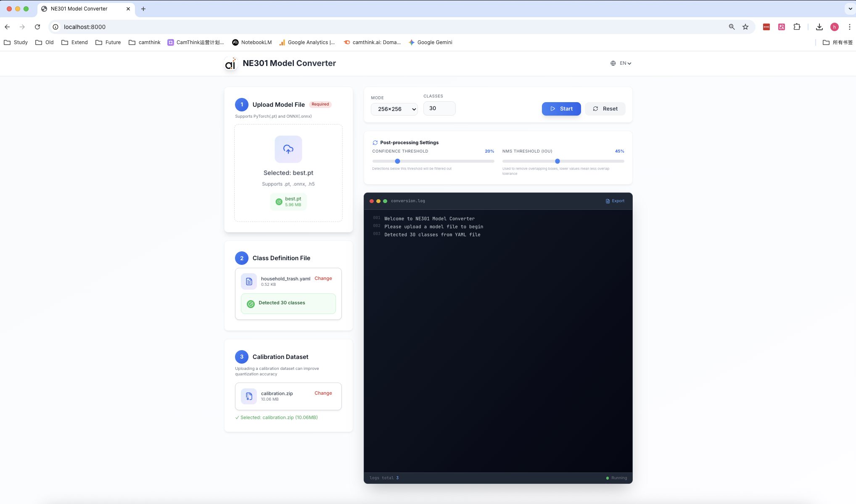Click Change next to household_trash.yaml

pyautogui.click(x=323, y=278)
